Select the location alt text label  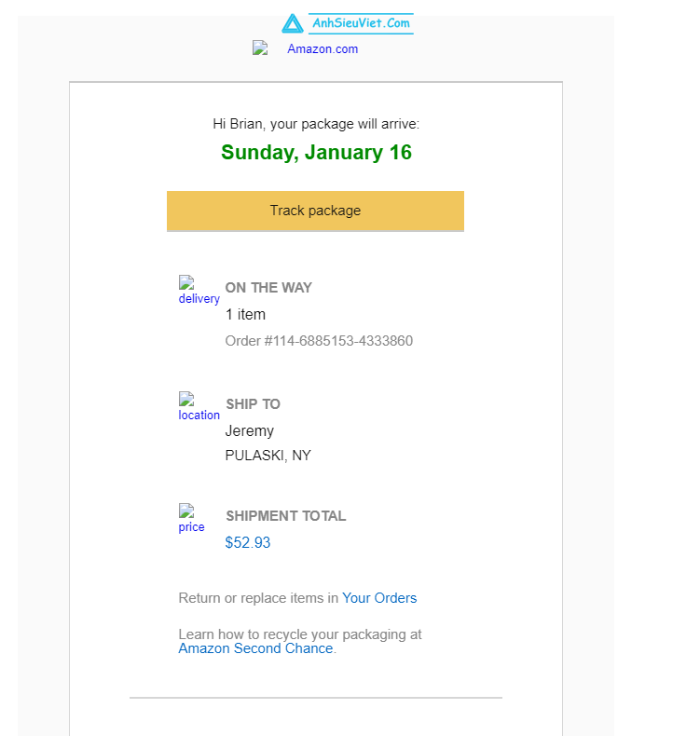(x=199, y=415)
